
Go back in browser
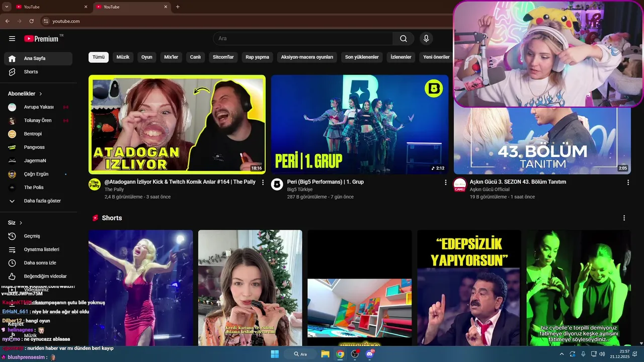(x=7, y=21)
